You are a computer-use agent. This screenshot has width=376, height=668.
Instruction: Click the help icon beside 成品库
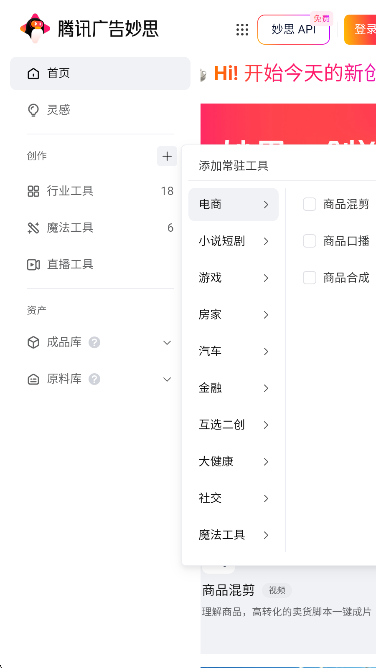(95, 343)
